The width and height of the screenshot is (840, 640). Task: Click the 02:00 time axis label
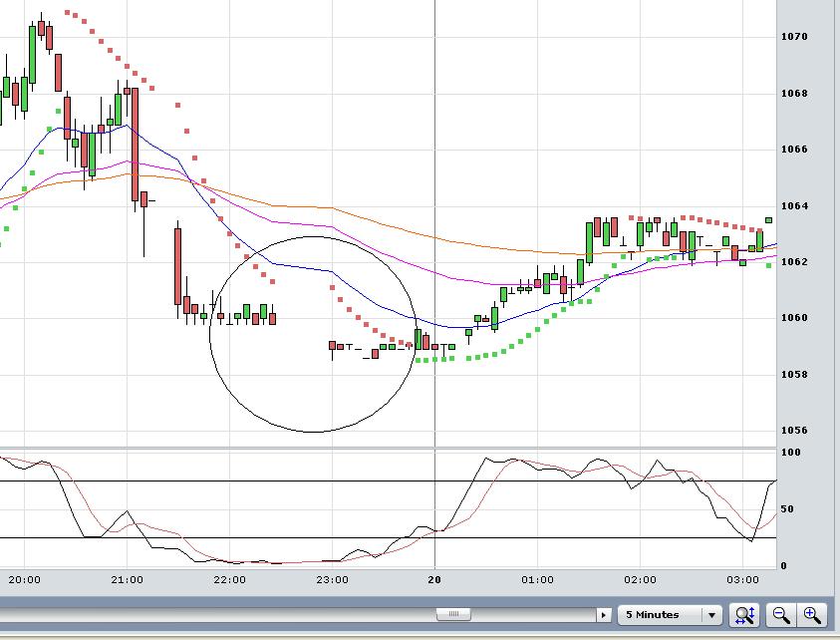pyautogui.click(x=640, y=579)
